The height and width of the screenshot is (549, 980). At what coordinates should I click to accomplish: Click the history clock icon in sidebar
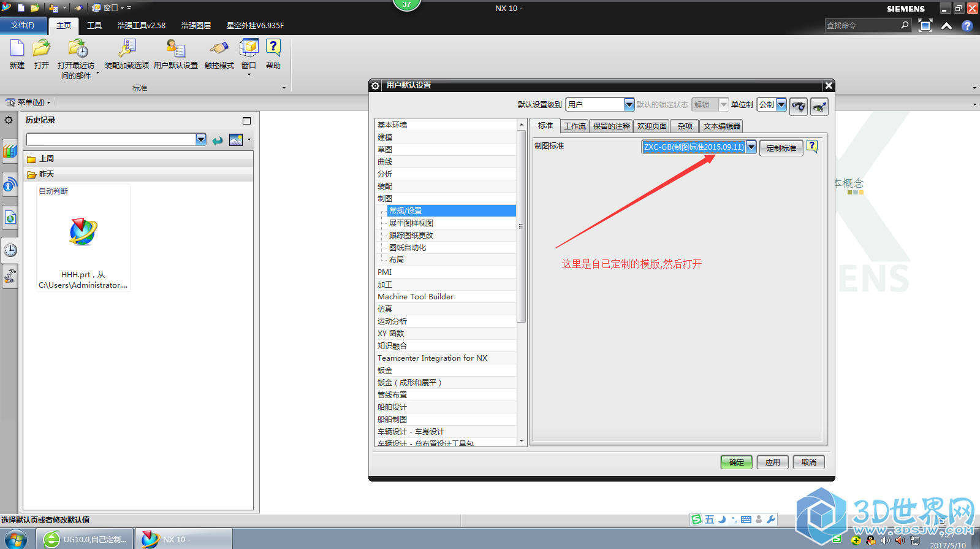tap(10, 250)
